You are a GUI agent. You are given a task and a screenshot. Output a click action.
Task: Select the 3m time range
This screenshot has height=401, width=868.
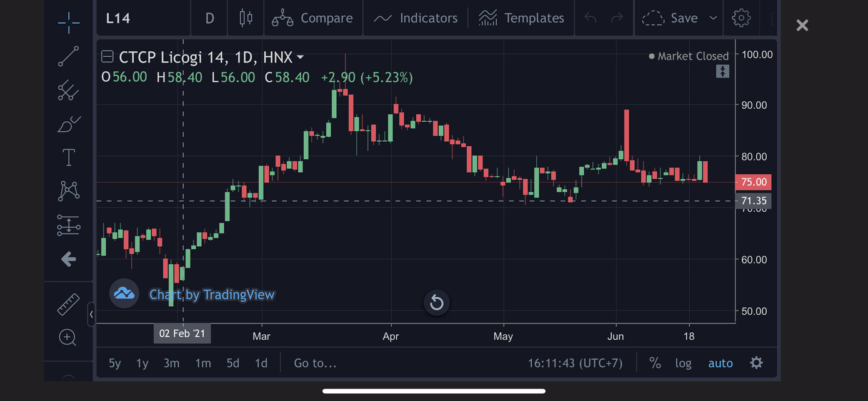pyautogui.click(x=171, y=363)
